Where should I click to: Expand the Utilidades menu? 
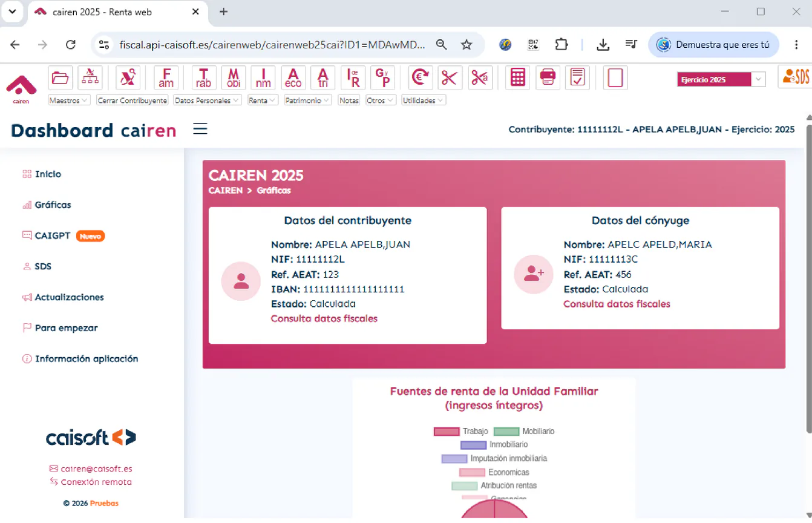pos(424,100)
